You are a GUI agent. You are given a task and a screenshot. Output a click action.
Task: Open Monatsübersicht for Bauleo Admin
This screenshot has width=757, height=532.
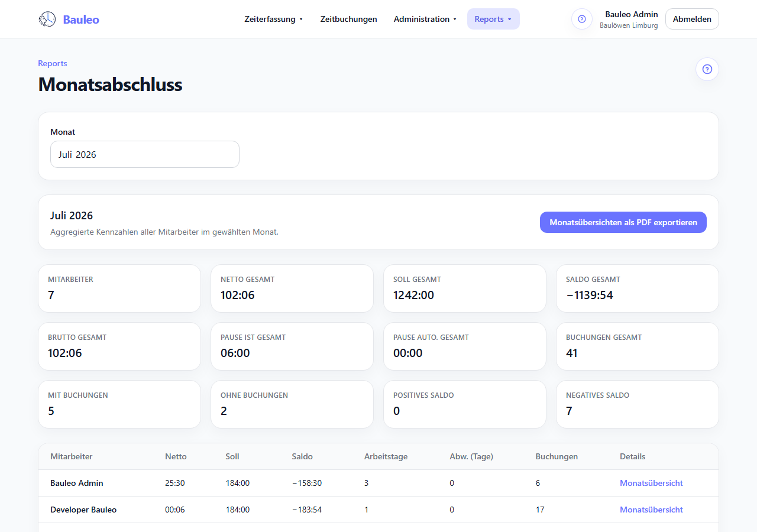click(x=651, y=483)
